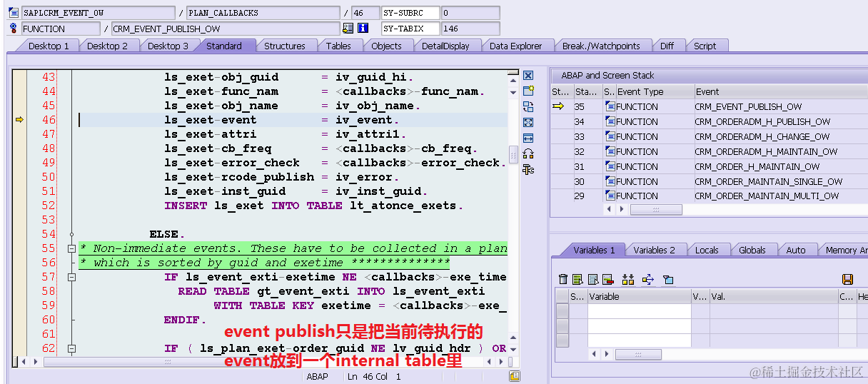The image size is (868, 384).
Task: Set breakpoint at line 52 margin
Action: coord(19,206)
